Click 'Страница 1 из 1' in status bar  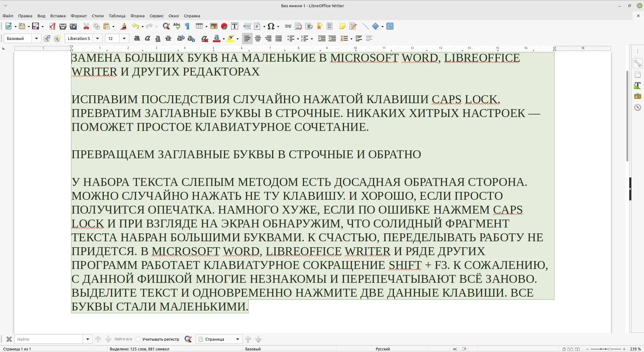click(17, 349)
